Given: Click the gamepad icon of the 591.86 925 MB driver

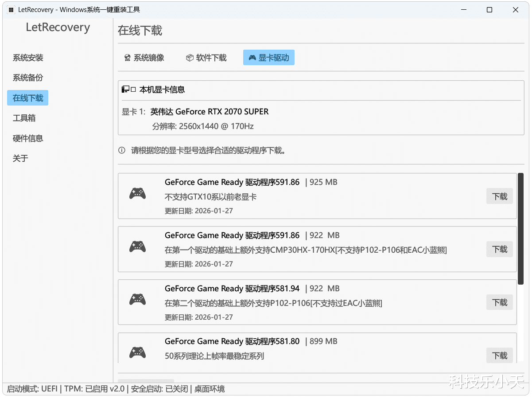Looking at the screenshot, I should (x=138, y=193).
